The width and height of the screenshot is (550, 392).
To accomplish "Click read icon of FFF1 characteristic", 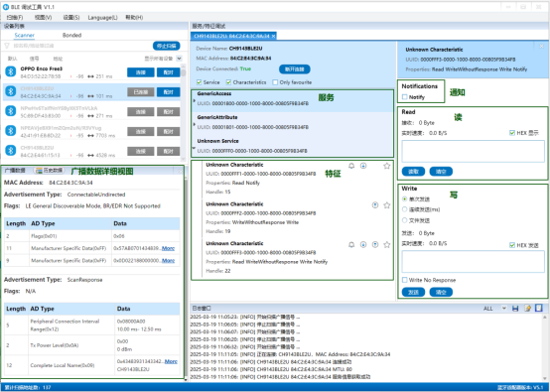I will (x=363, y=166).
